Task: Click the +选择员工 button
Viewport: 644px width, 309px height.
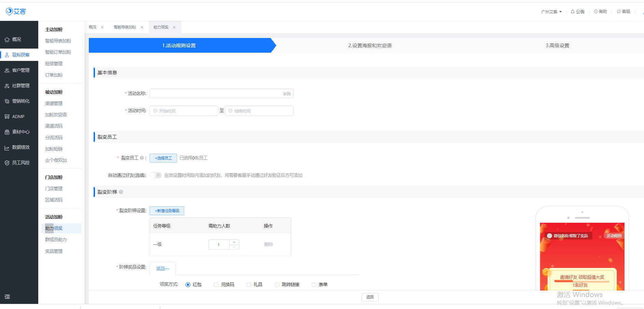Action: pyautogui.click(x=163, y=158)
